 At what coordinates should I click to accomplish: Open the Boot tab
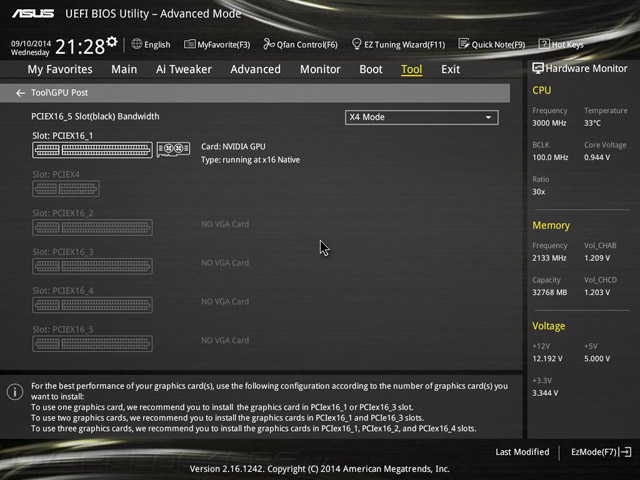click(x=371, y=69)
